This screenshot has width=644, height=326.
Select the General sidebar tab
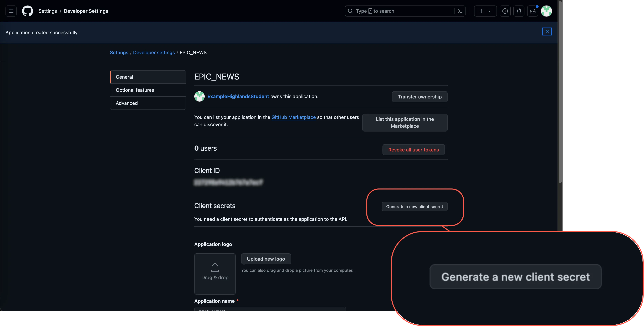tap(148, 77)
